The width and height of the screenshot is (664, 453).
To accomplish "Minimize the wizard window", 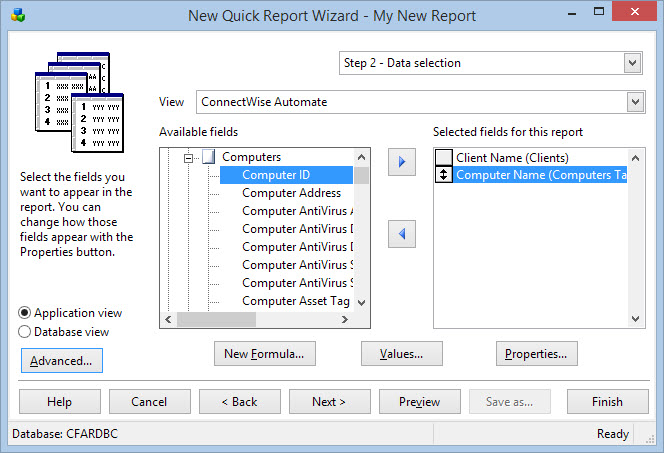I will pyautogui.click(x=572, y=13).
